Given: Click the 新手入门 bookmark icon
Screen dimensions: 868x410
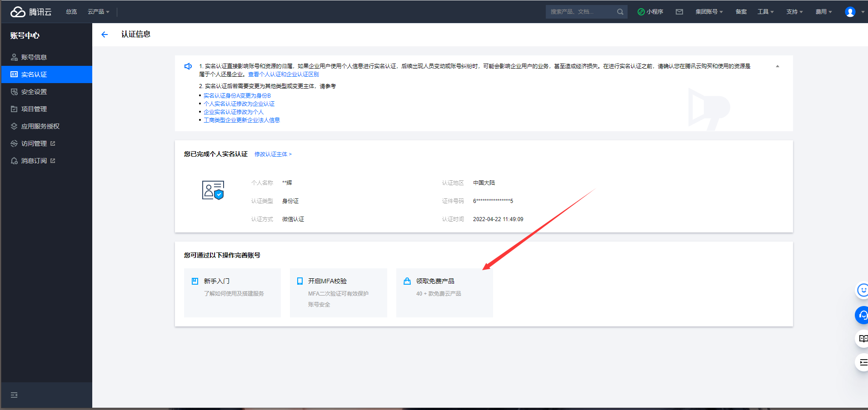Looking at the screenshot, I should click(x=195, y=281).
